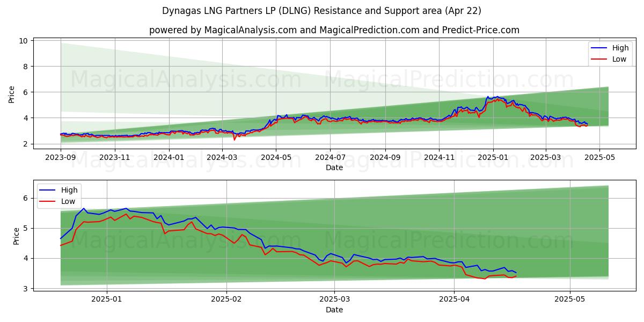Screen dimensions: 644x322
Task: Click the '2024-01' tick label
Action: pyautogui.click(x=169, y=157)
